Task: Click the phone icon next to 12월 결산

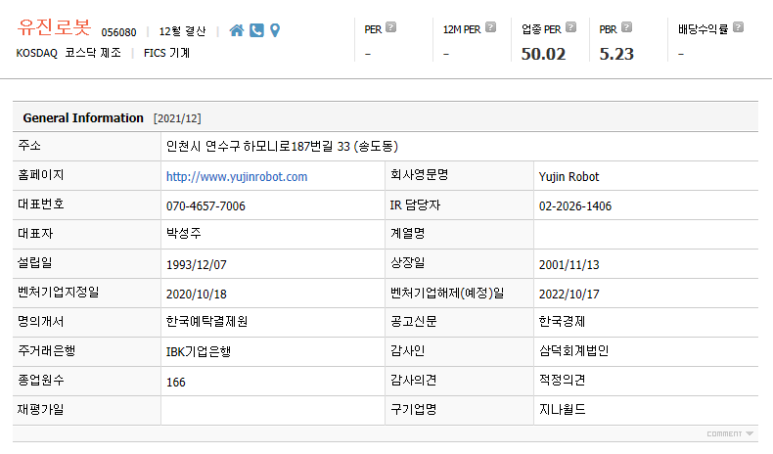Action: coord(257,31)
